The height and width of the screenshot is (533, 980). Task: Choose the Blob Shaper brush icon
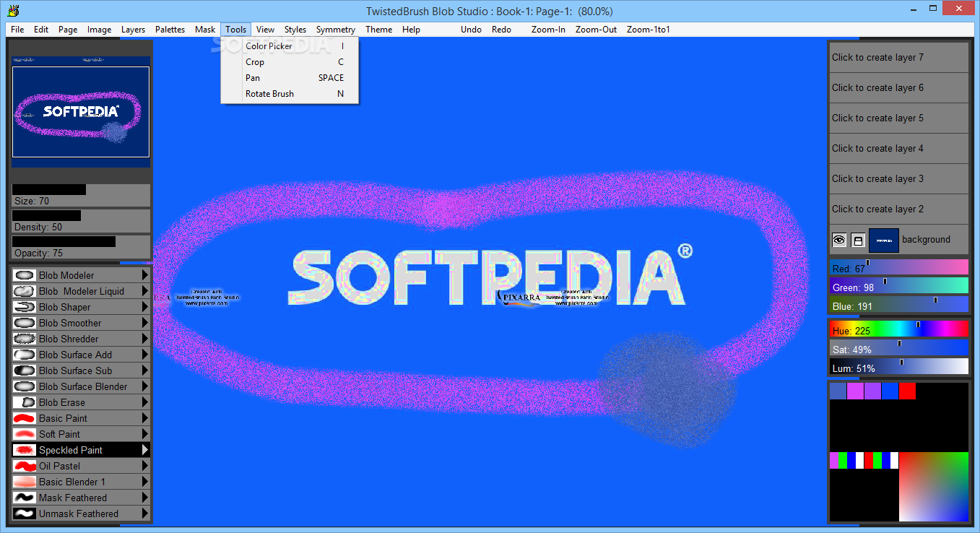pyautogui.click(x=25, y=307)
